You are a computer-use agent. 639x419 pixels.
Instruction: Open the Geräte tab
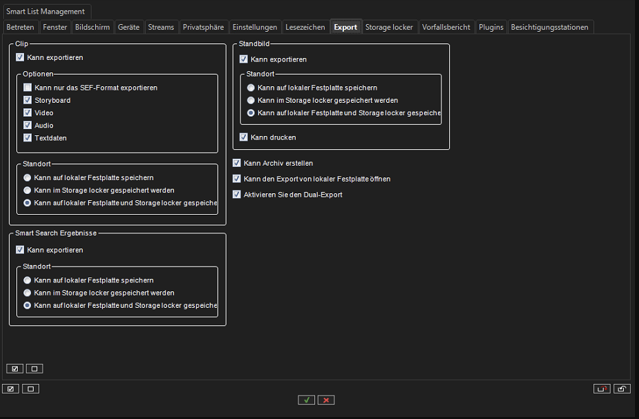[x=129, y=27]
